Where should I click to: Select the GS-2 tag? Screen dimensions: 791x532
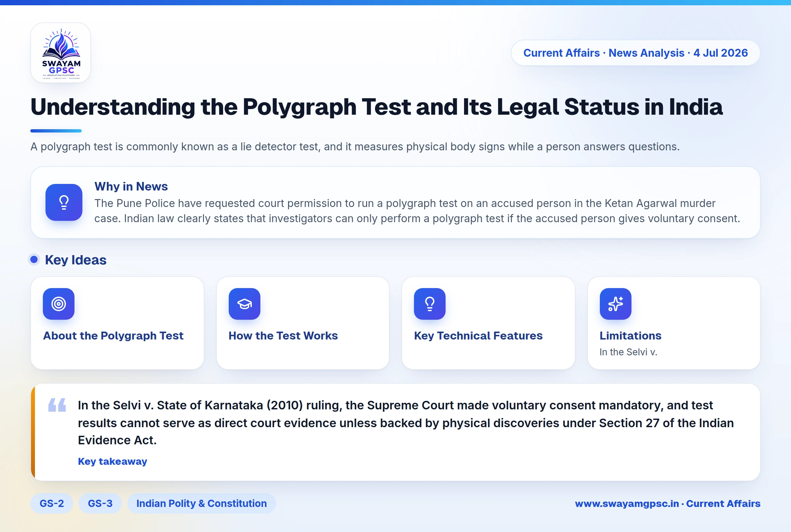pyautogui.click(x=51, y=503)
